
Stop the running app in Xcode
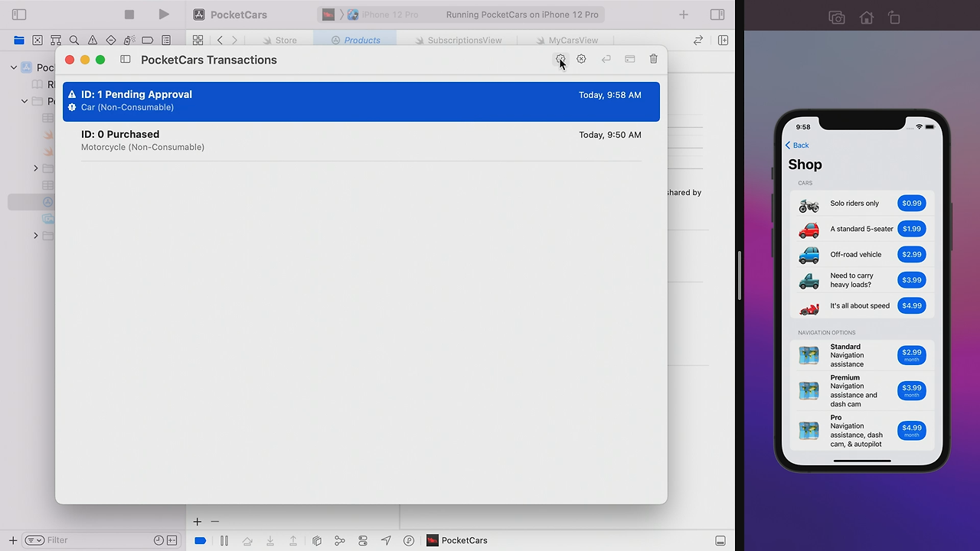[129, 15]
